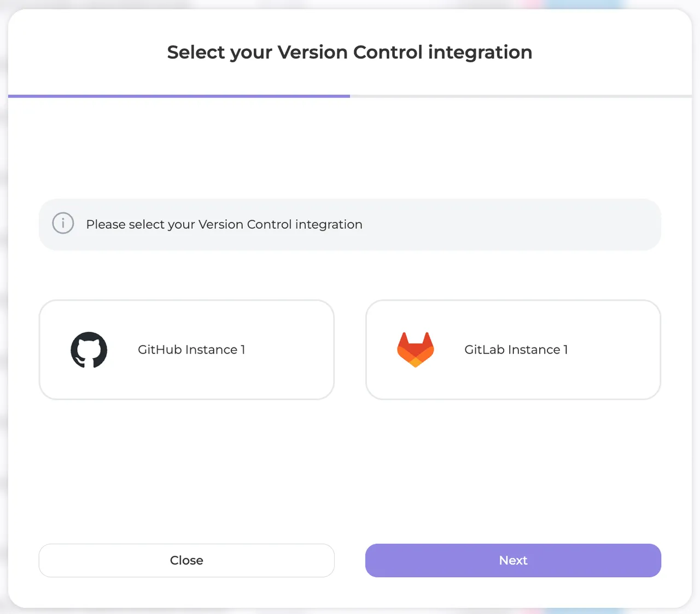Click the blank space between cards and buttons
The image size is (700, 614).
[350, 471]
